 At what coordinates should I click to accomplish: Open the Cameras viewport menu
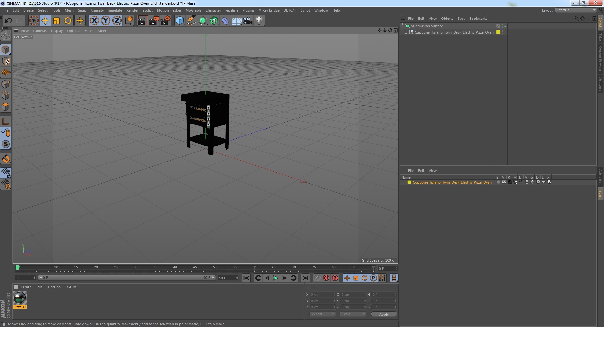[x=40, y=31]
